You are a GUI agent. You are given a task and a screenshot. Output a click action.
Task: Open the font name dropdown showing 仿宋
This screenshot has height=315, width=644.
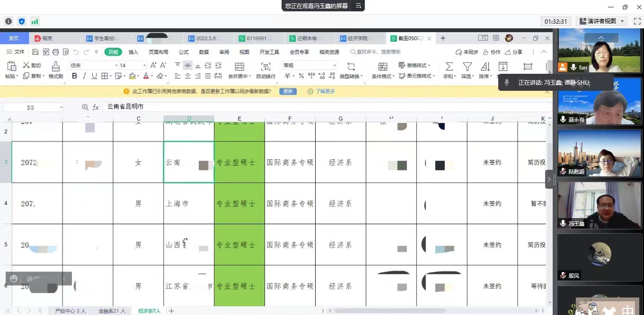(x=94, y=65)
